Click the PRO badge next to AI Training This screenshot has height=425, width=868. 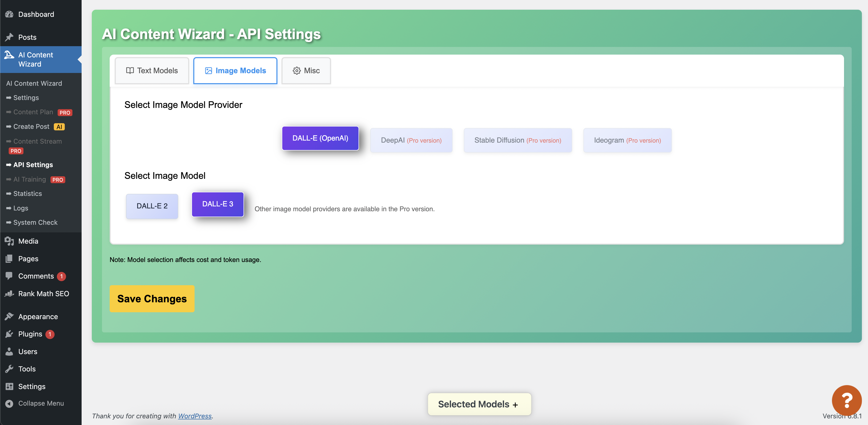pyautogui.click(x=58, y=180)
